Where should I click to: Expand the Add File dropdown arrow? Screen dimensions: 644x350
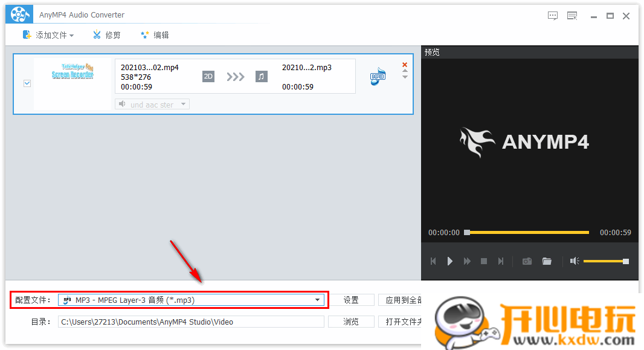point(72,36)
